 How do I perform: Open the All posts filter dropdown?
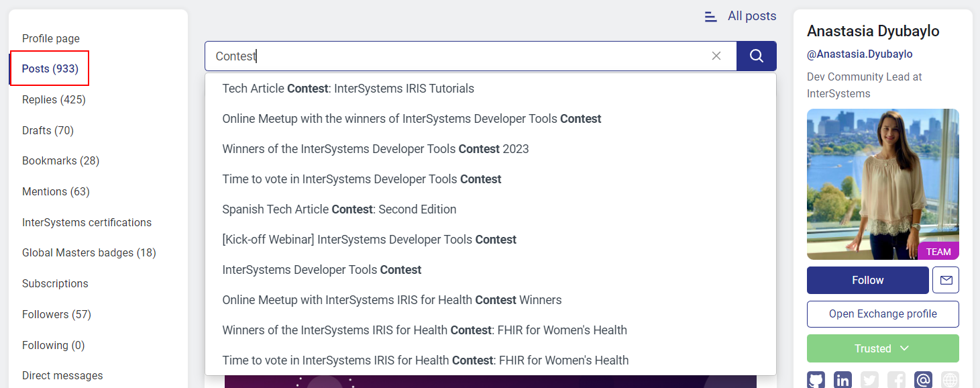point(741,16)
